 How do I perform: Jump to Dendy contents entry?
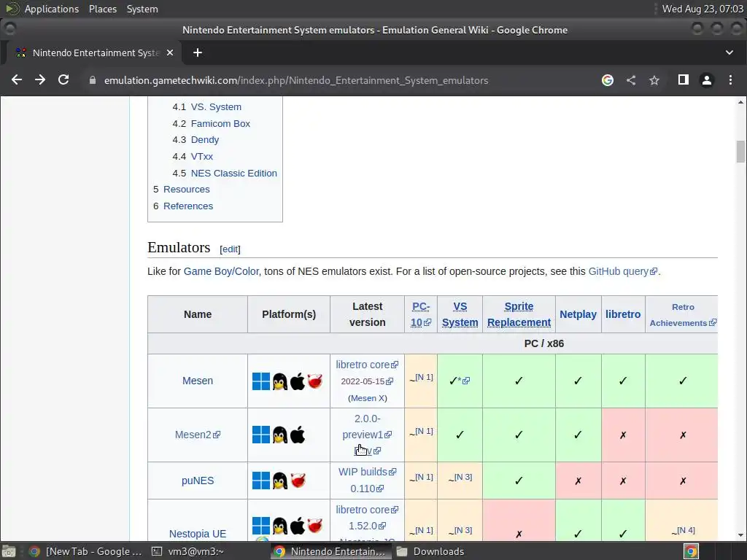point(205,139)
